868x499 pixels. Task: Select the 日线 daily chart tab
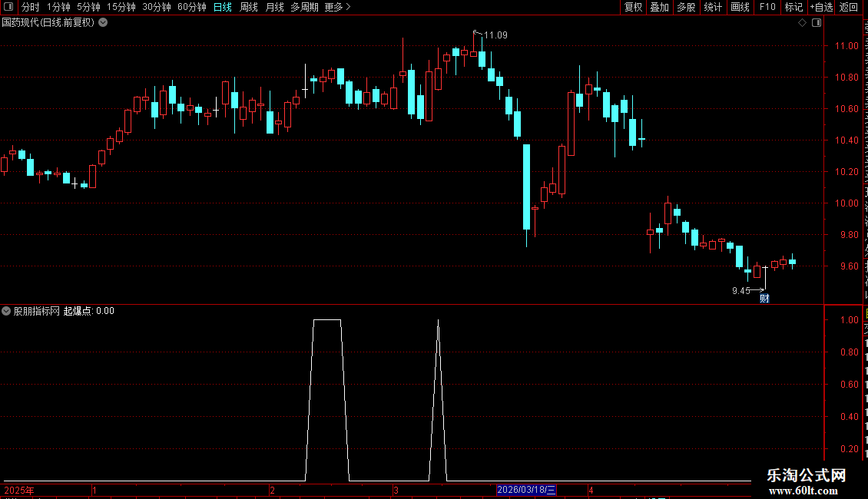(223, 7)
